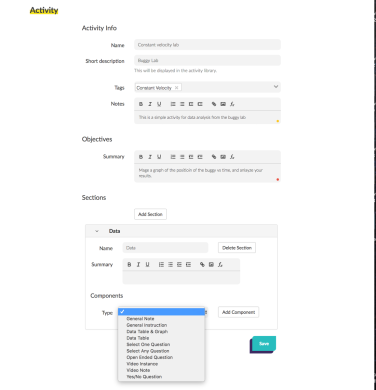
Task: Insert image in the Data section Summary
Action: pyautogui.click(x=211, y=264)
